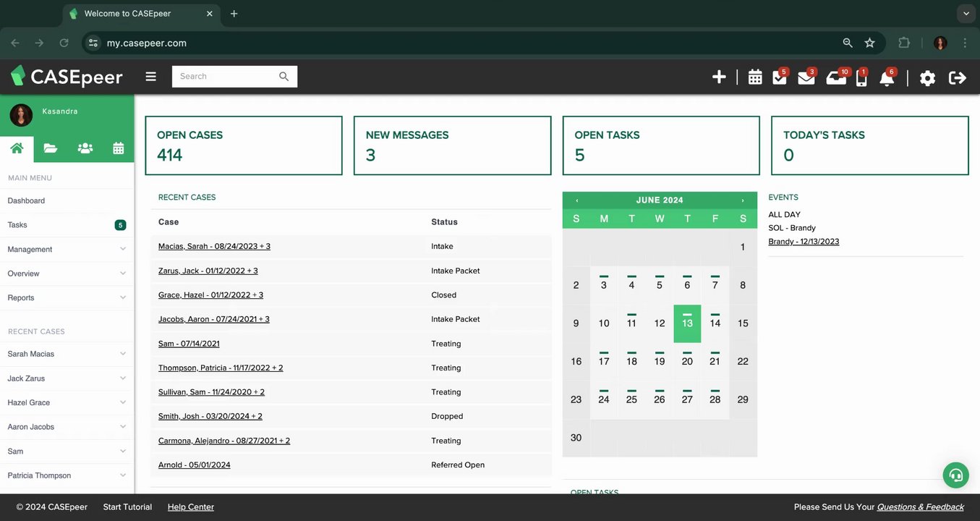Click Start Tutorial in footer
This screenshot has width=980, height=521.
coord(127,507)
